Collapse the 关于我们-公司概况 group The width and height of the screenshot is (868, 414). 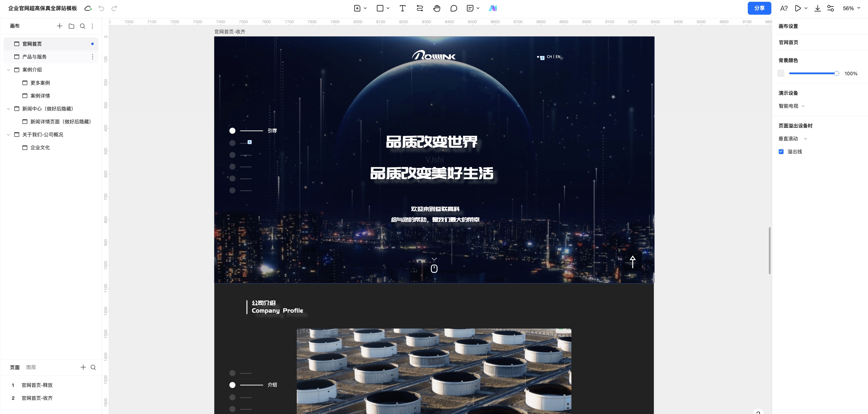(8, 135)
